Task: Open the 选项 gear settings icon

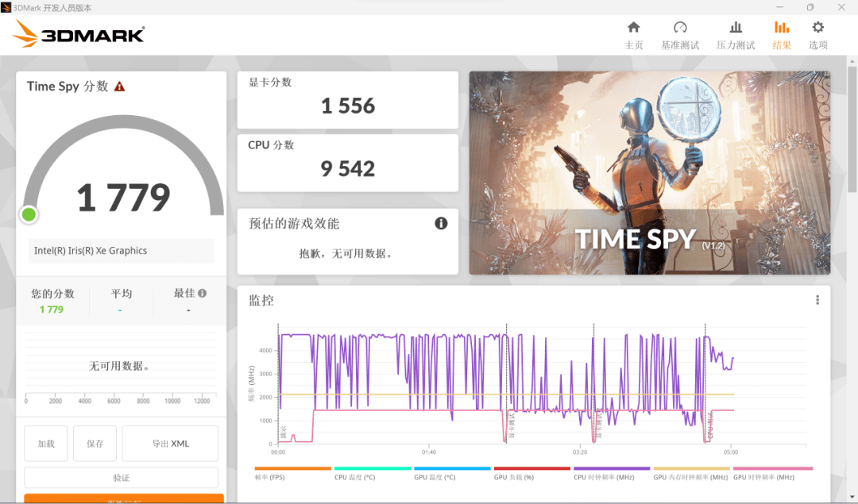Action: (x=818, y=27)
